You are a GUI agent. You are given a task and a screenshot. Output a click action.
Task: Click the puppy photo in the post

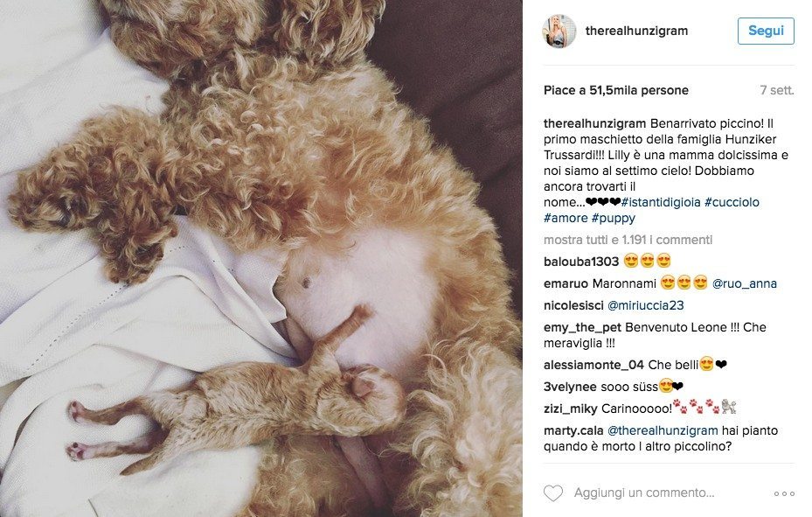point(261,259)
